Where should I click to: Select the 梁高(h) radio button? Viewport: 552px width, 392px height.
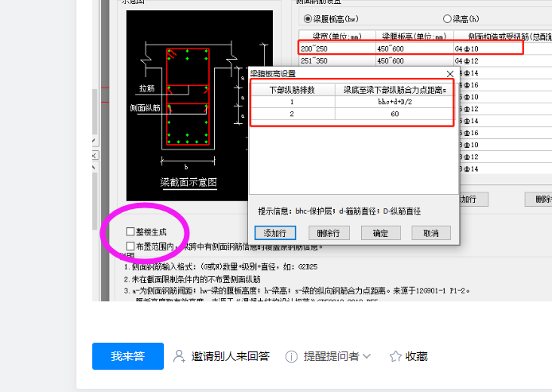(447, 19)
